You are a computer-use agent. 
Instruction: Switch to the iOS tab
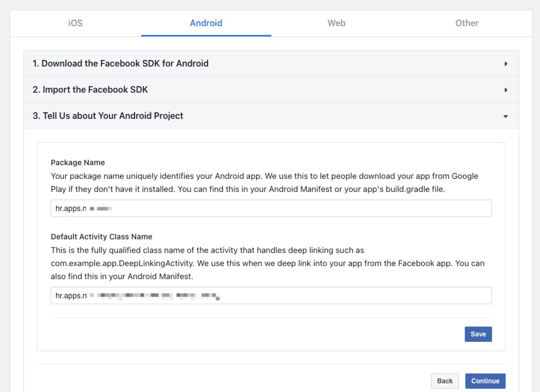[75, 23]
